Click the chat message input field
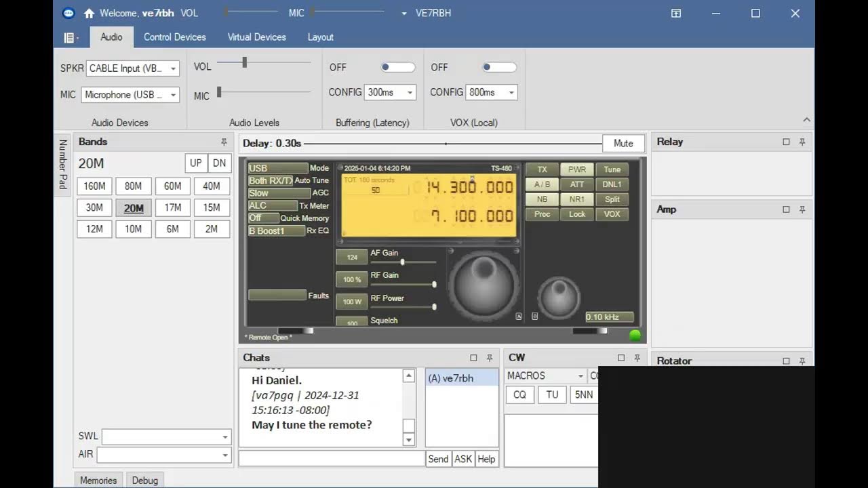The image size is (868, 488). pyautogui.click(x=332, y=459)
